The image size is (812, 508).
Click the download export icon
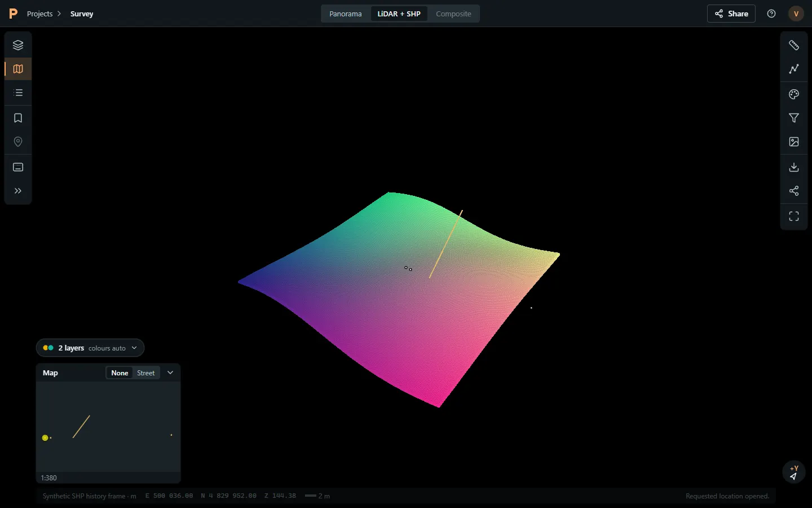(x=794, y=167)
